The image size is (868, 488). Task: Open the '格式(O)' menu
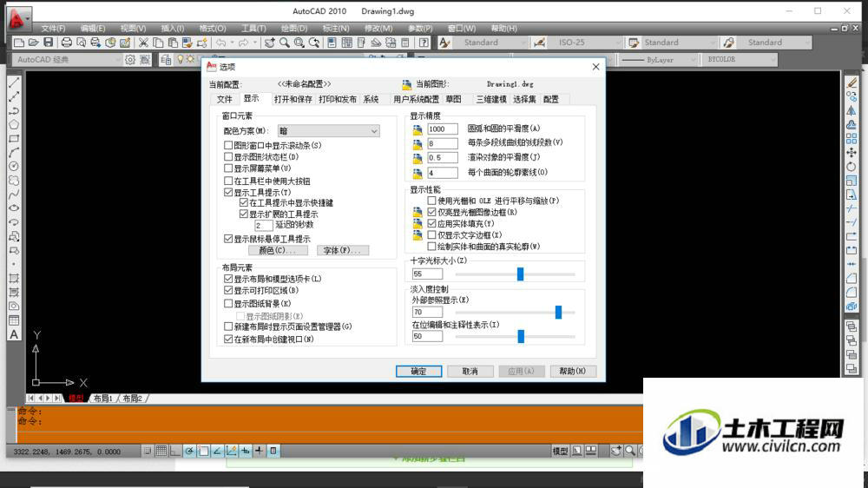[x=213, y=29]
